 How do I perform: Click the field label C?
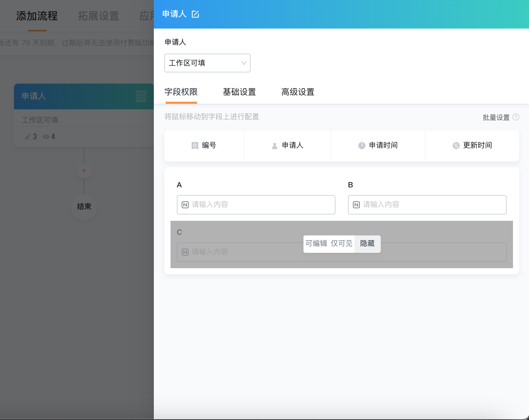point(179,232)
